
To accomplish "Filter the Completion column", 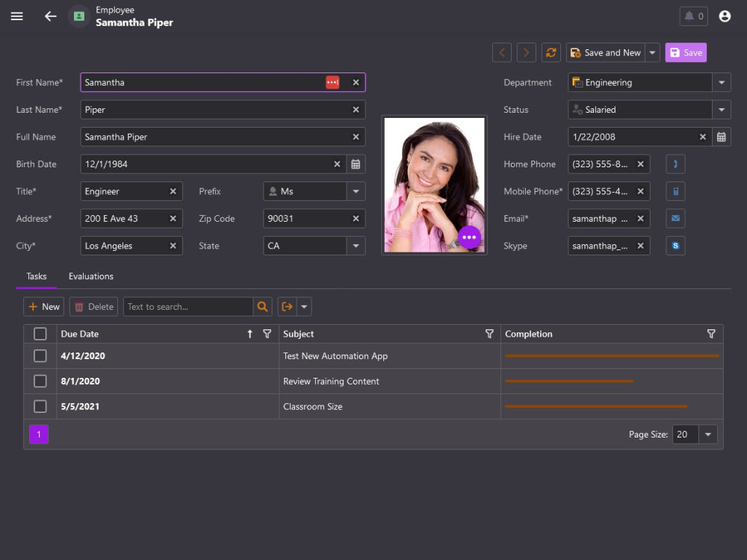I will pos(711,334).
